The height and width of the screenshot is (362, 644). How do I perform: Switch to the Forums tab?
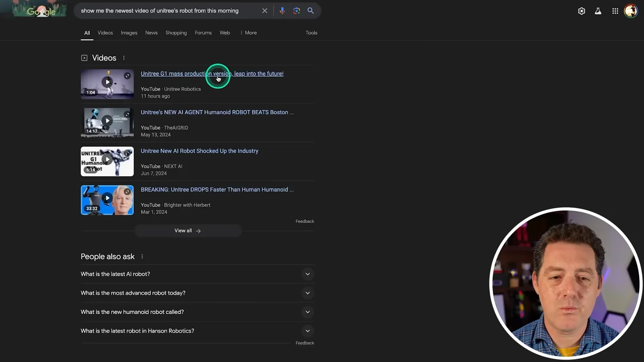pos(203,33)
